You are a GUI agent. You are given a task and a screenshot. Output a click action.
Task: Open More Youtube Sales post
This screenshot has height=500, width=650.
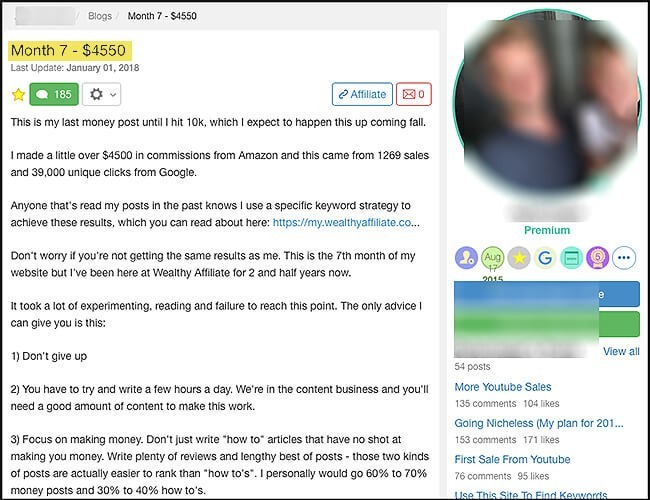[x=503, y=387]
